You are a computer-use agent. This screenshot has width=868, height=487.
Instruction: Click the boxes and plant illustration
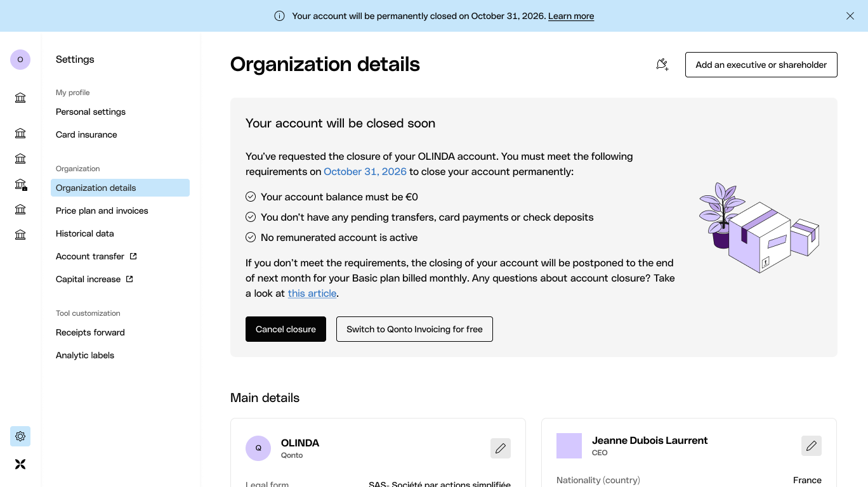(x=759, y=228)
